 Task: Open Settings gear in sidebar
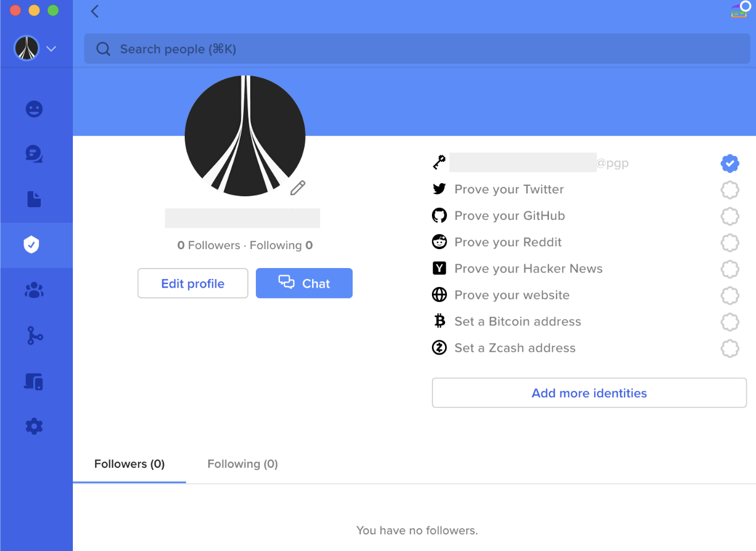click(34, 426)
